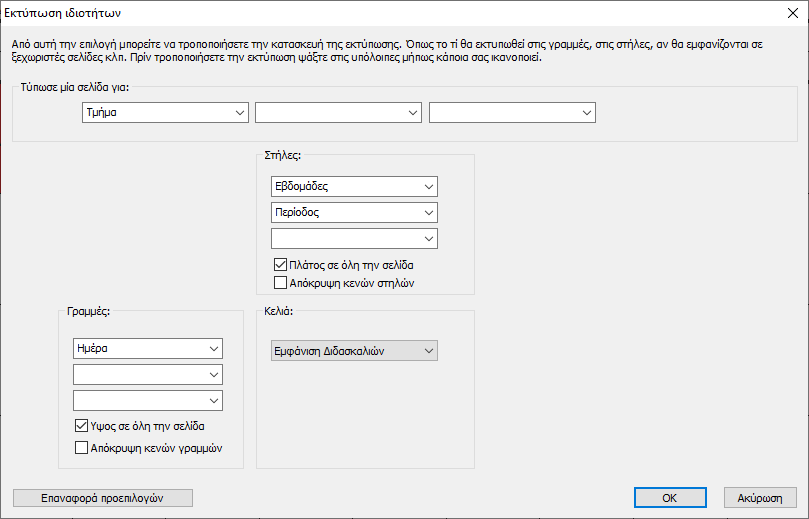The height and width of the screenshot is (519, 809).
Task: Confirm with the OK button
Action: (670, 497)
